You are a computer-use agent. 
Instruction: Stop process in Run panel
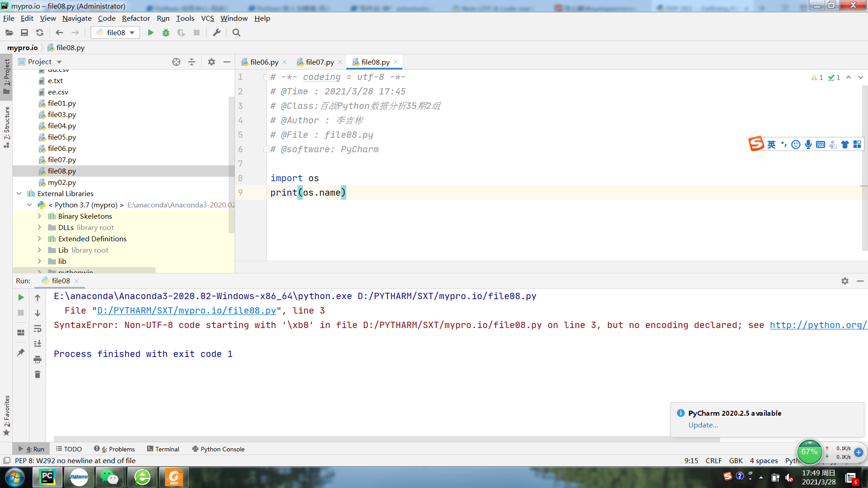point(21,313)
